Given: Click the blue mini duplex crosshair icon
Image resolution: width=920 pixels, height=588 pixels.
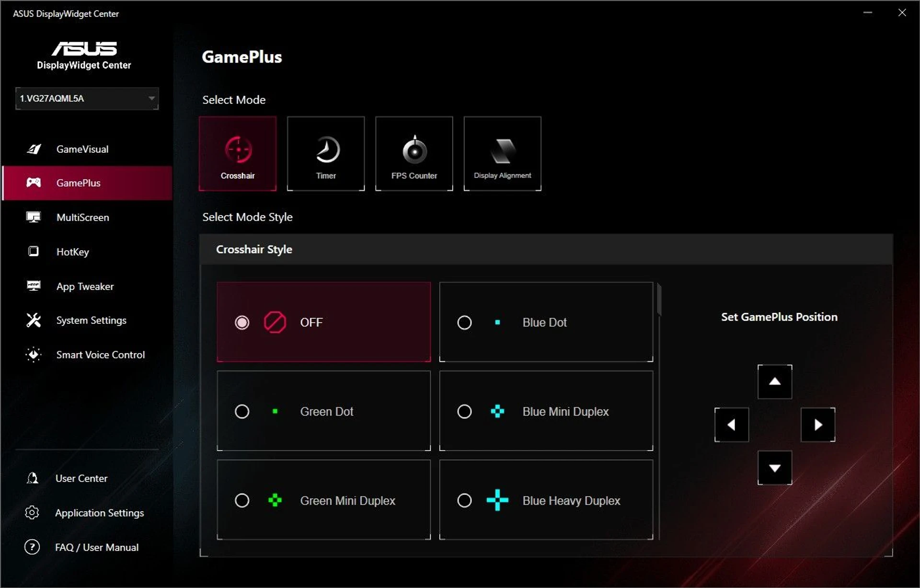Looking at the screenshot, I should pos(497,411).
